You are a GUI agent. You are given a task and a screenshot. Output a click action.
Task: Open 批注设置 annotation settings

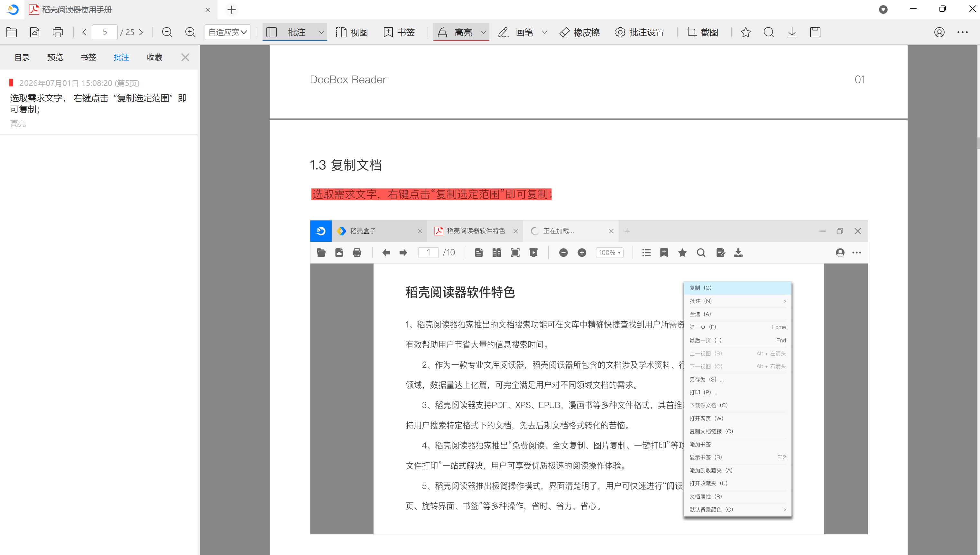(640, 33)
